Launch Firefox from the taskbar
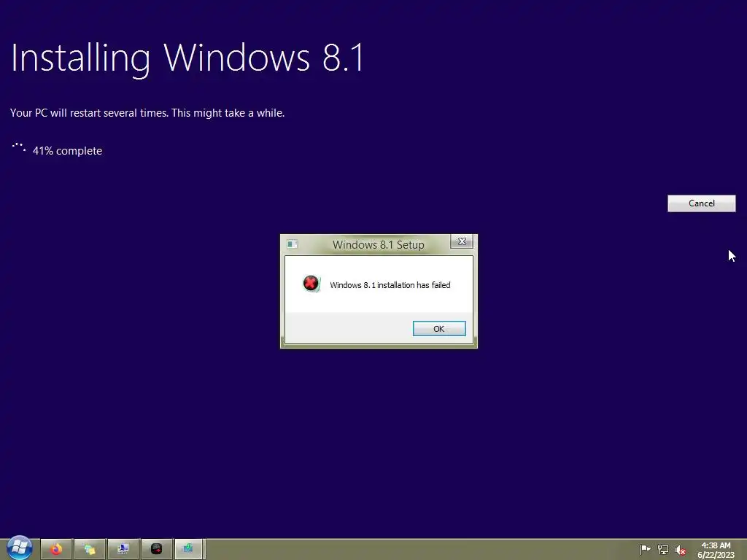The width and height of the screenshot is (747, 560). point(56,549)
